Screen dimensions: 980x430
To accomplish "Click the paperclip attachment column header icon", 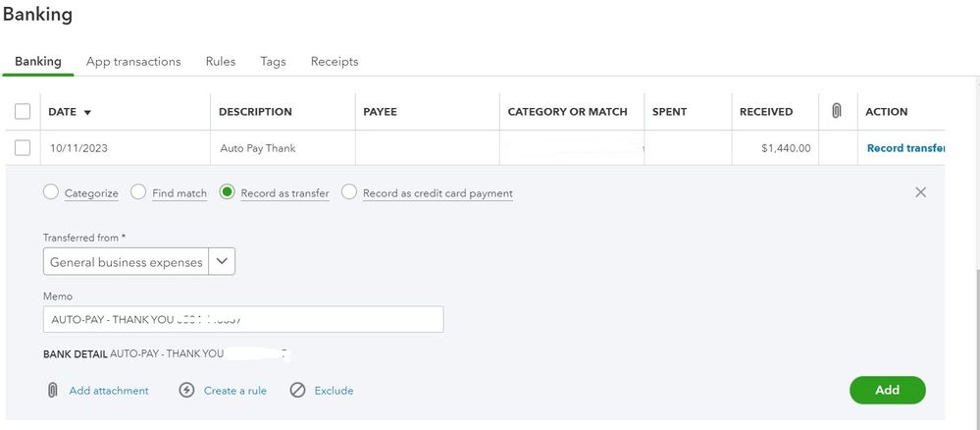I will (x=837, y=111).
